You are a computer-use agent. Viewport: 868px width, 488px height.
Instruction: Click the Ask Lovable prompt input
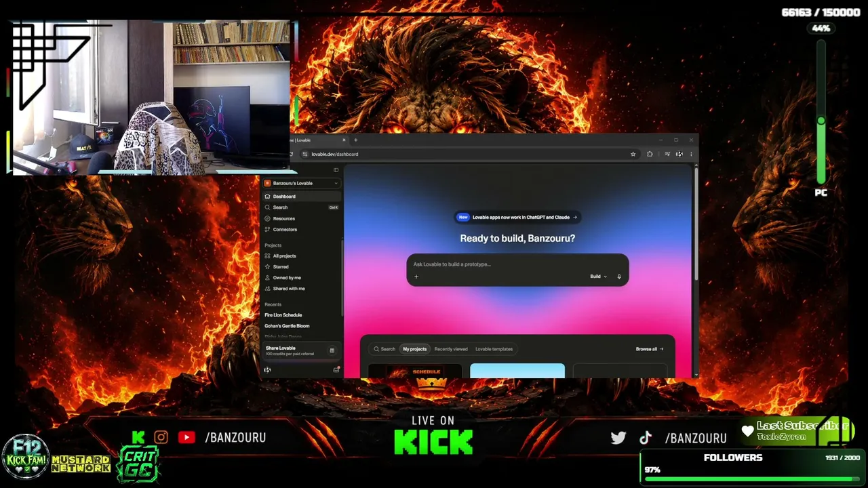click(x=517, y=264)
